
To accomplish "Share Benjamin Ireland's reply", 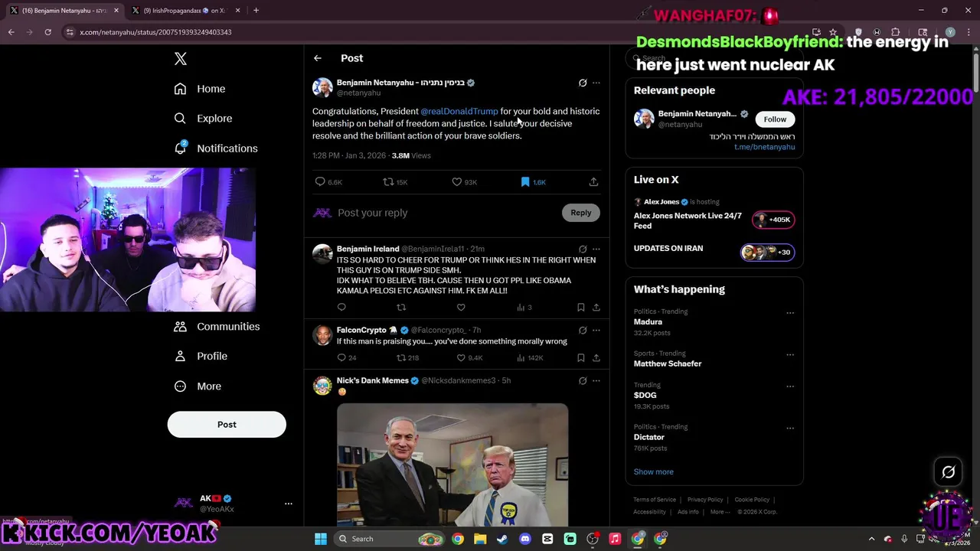I will pos(596,308).
